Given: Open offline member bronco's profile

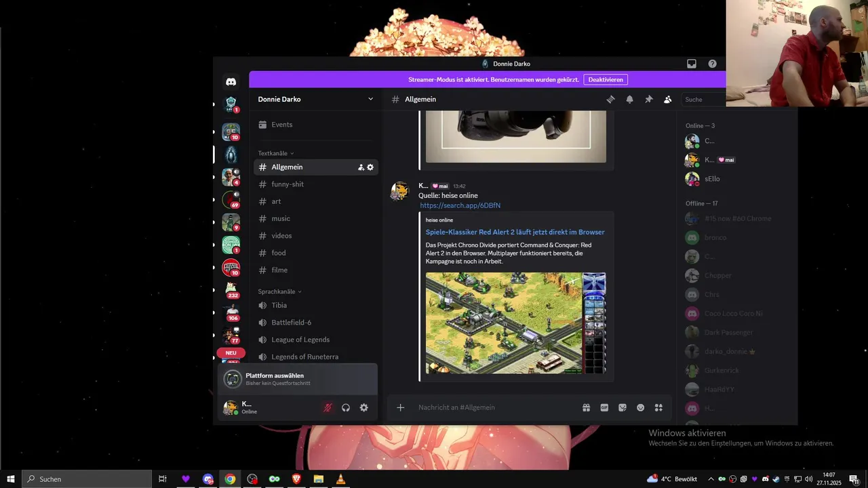Looking at the screenshot, I should click(736, 238).
